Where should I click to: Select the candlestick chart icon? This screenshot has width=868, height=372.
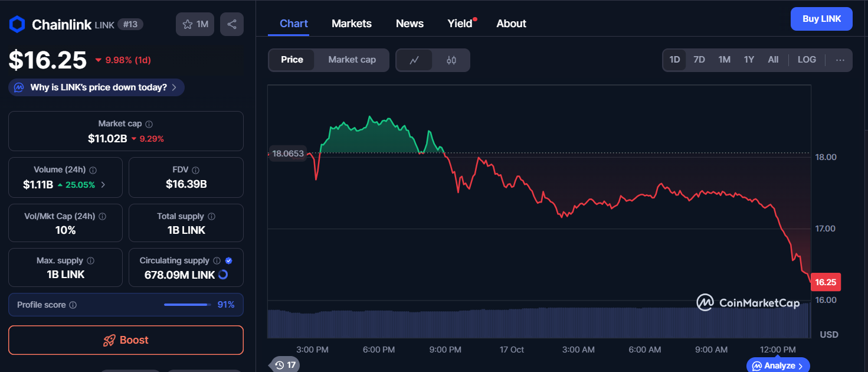[451, 60]
